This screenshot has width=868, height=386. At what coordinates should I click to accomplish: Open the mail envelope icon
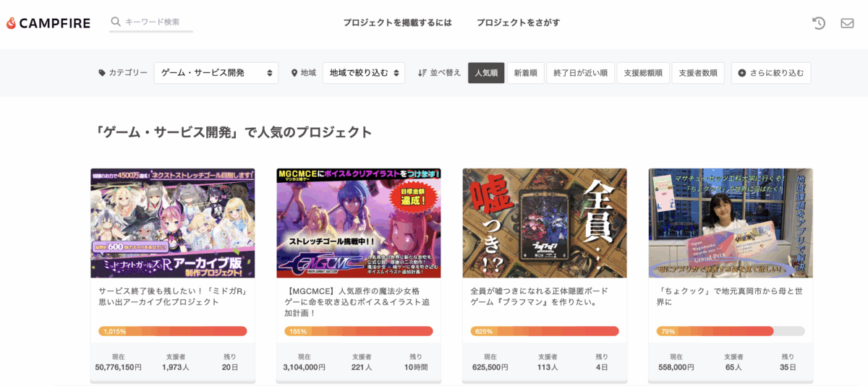(x=847, y=23)
